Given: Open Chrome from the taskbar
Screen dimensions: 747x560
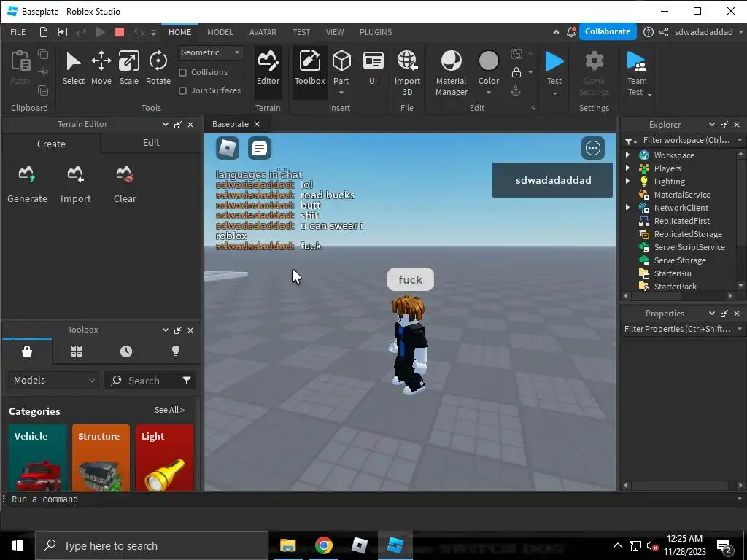Looking at the screenshot, I should pyautogui.click(x=323, y=545).
